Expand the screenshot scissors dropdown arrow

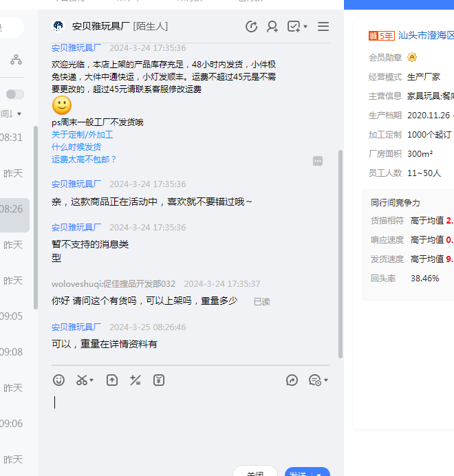coord(92,380)
